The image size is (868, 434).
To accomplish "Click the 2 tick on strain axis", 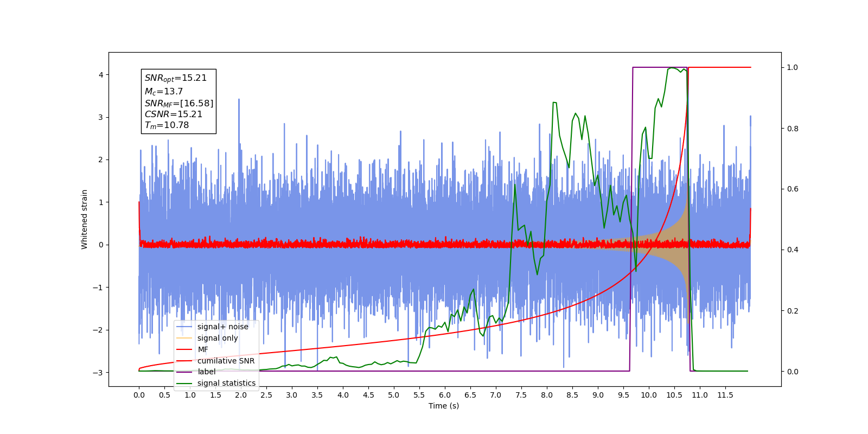I will pyautogui.click(x=101, y=159).
